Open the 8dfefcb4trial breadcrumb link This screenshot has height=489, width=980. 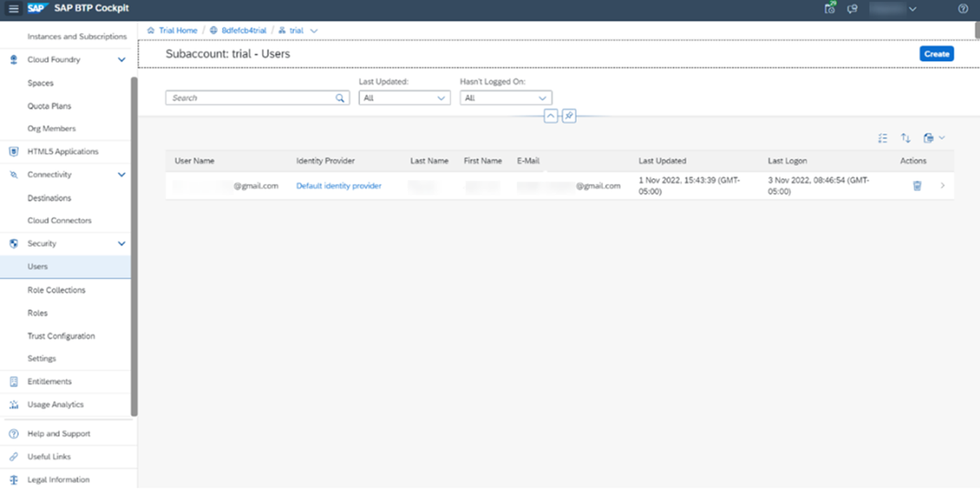coord(244,30)
